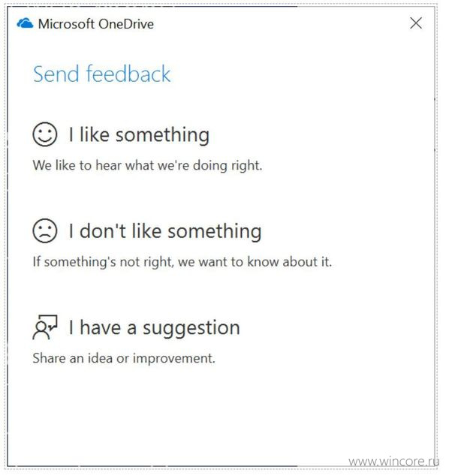Click empty title bar area beside window title
449x476 pixels.
coord(279,24)
